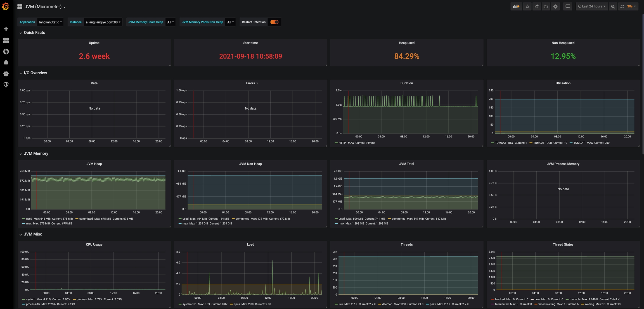644x309 pixels.
Task: Open the Alerting bell in the sidebar
Action: tap(6, 63)
